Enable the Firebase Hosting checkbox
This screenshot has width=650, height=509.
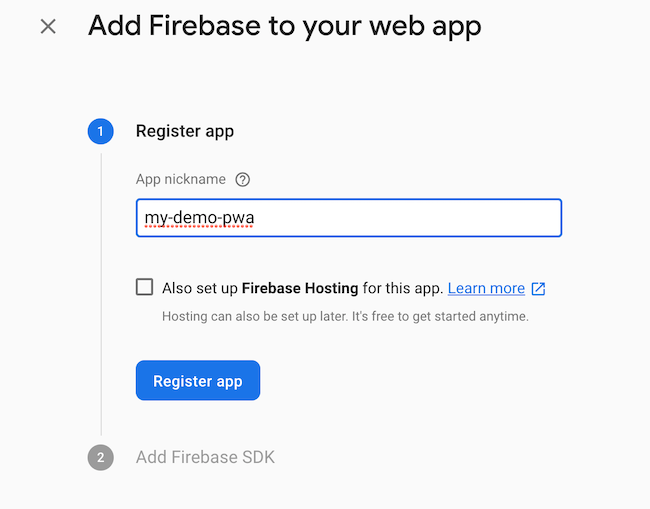click(144, 287)
